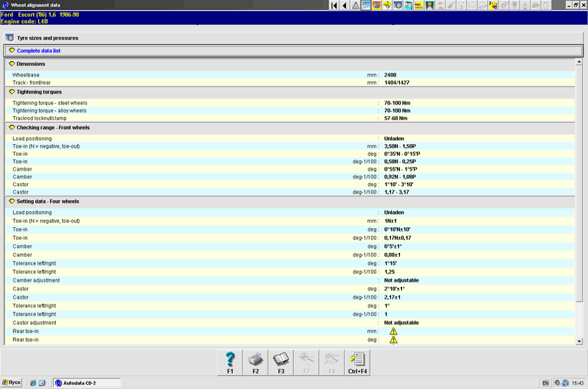Click the Rear toe-in mm warning triangle
588x389 pixels.
393,331
